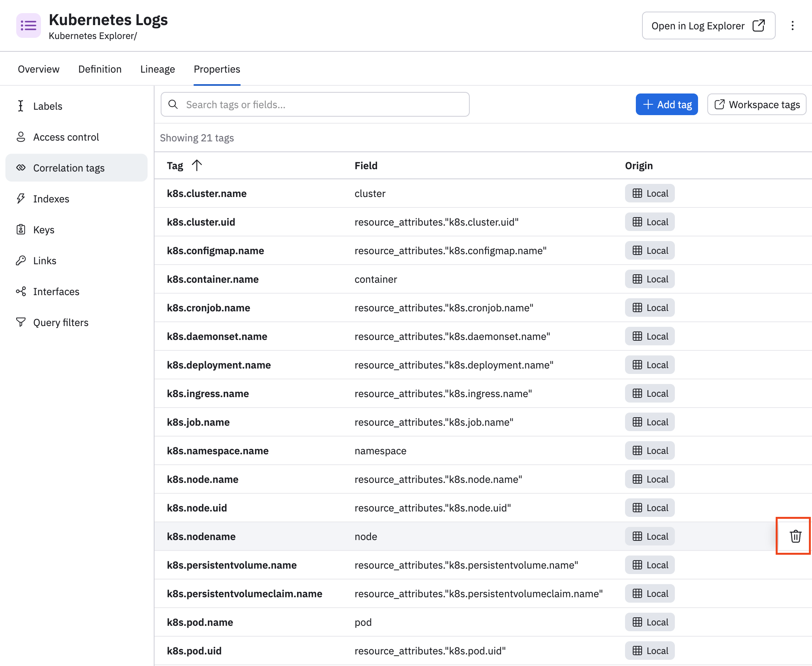Click the field value "container"

pos(375,279)
